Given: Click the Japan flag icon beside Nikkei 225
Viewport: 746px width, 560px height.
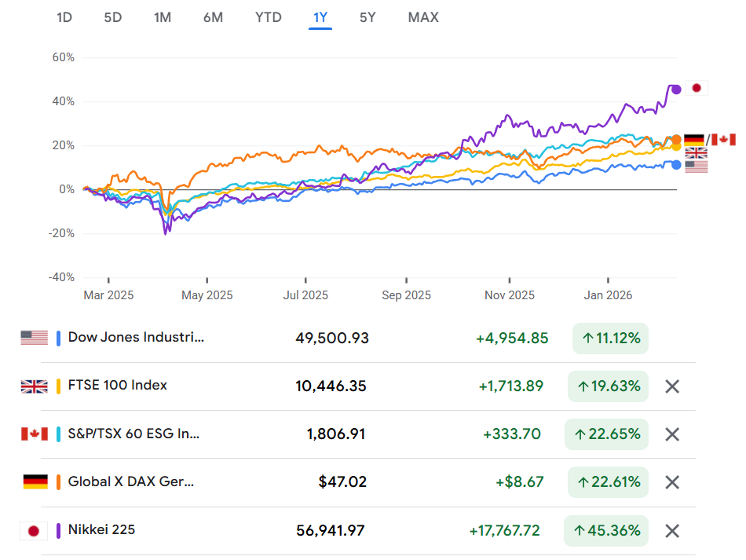Looking at the screenshot, I should (35, 531).
